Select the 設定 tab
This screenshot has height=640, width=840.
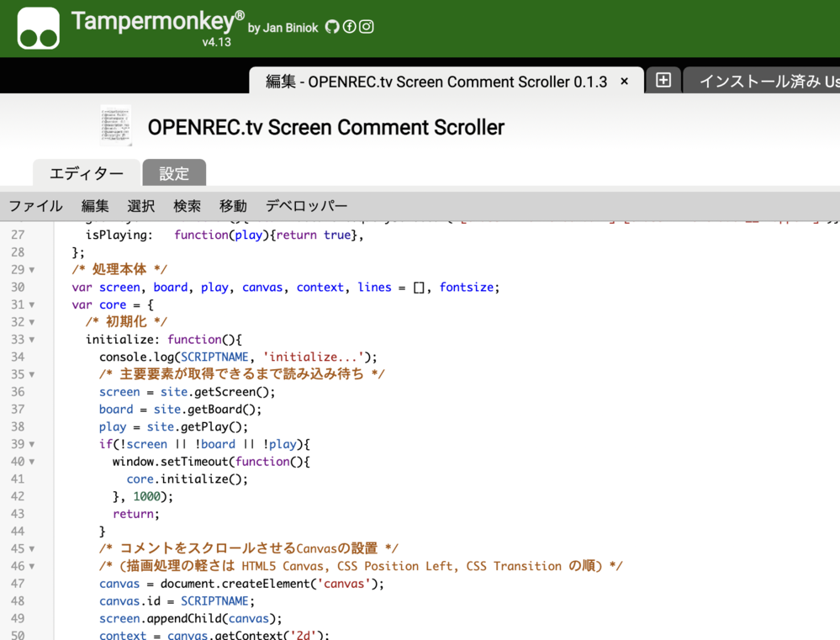pyautogui.click(x=174, y=173)
